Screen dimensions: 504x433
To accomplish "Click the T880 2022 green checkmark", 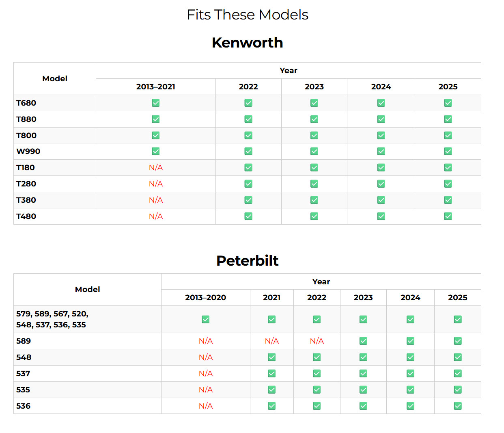I will pyautogui.click(x=248, y=119).
